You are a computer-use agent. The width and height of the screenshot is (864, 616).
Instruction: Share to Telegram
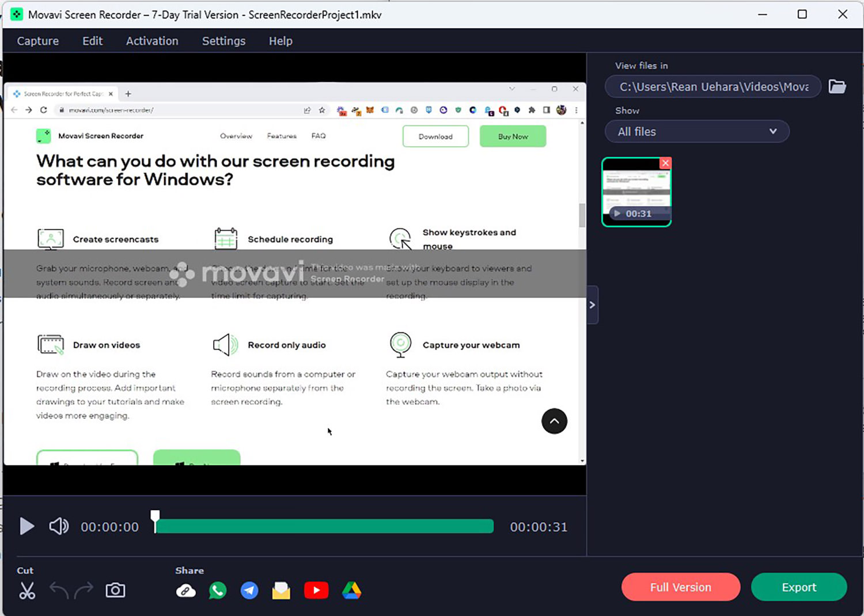coord(249,591)
